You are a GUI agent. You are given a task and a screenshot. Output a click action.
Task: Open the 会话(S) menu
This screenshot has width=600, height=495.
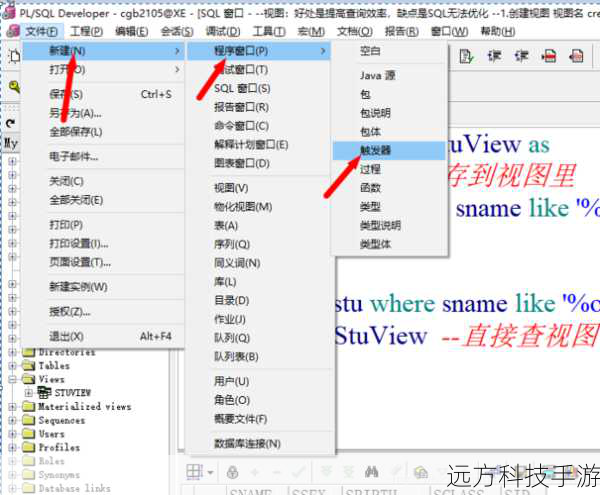point(177,31)
